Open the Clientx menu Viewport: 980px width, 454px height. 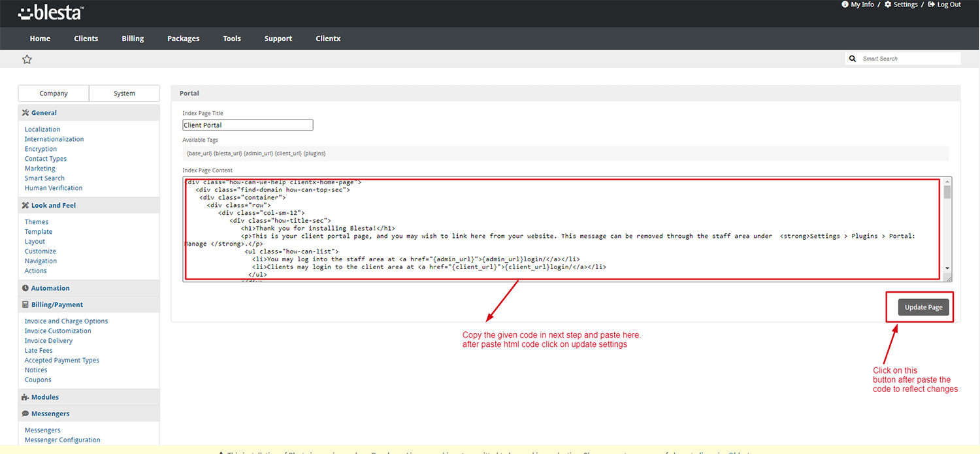coord(328,39)
